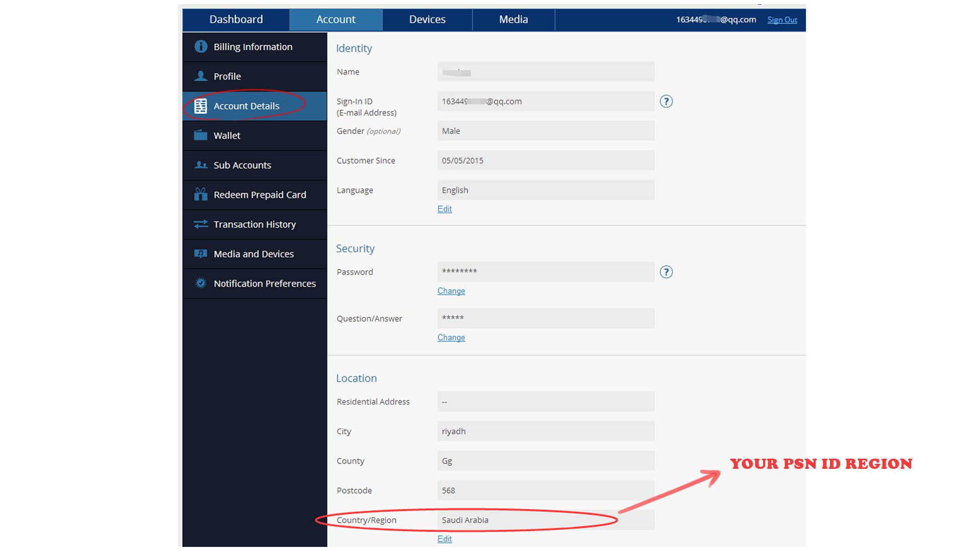
Task: Click the Country/Region Edit link
Action: pyautogui.click(x=444, y=538)
